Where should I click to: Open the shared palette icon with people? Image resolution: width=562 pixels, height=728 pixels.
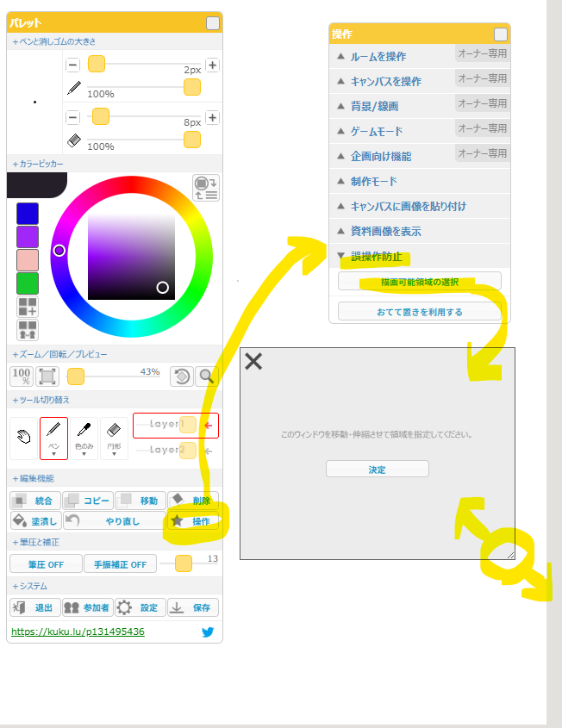tap(28, 330)
